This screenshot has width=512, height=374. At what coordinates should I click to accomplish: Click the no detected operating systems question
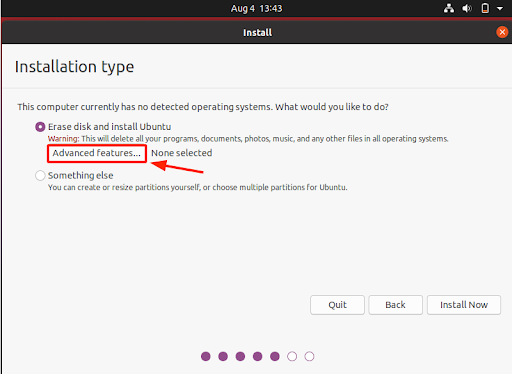click(x=203, y=107)
